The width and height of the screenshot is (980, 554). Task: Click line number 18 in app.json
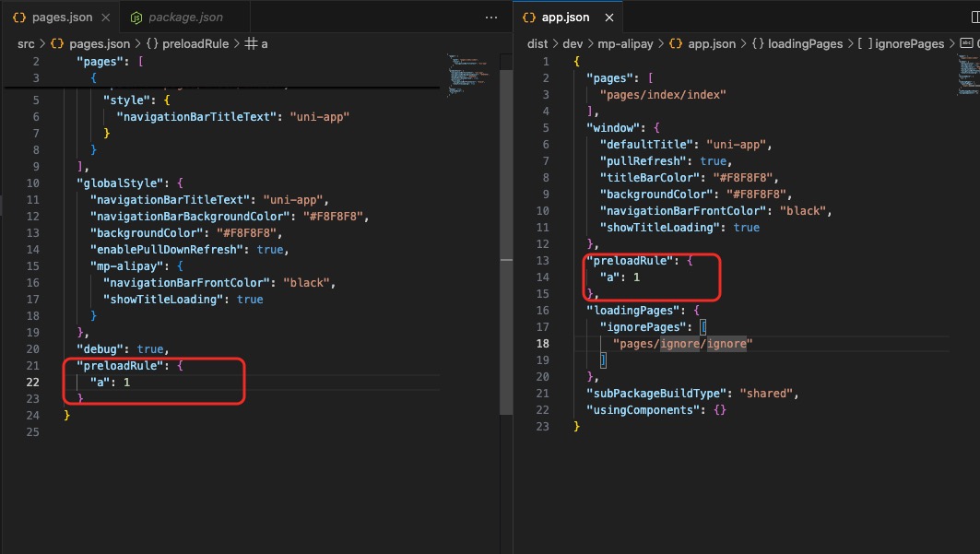pos(542,344)
